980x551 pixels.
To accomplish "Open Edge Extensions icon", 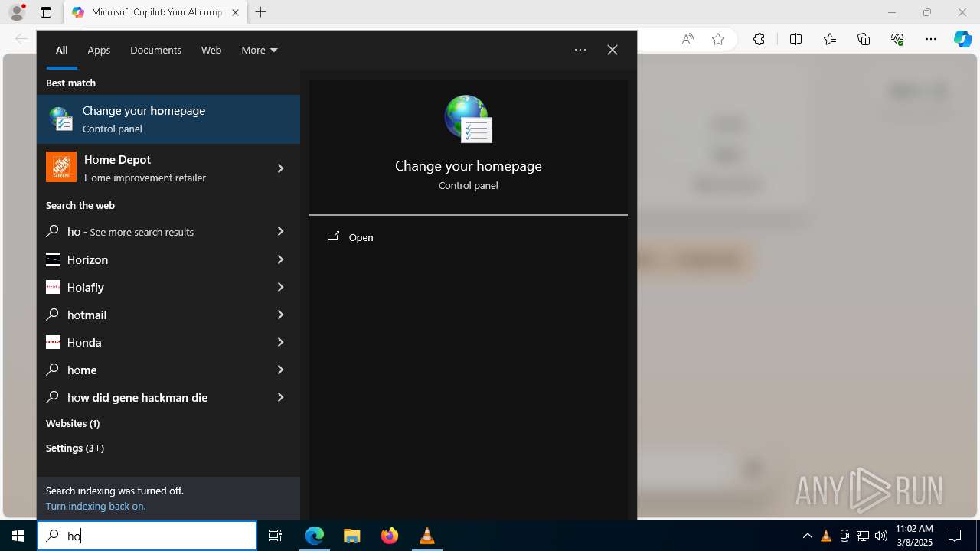I will point(759,39).
